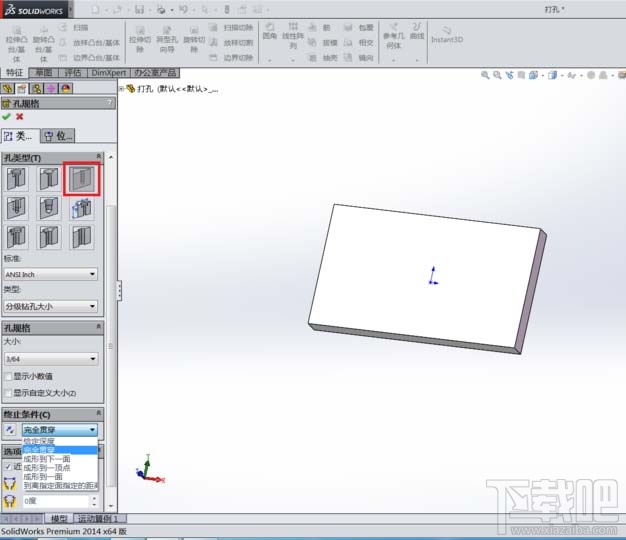Click the 线性阵列 linear pattern tool
Screen dimensions: 626x540
(x=293, y=36)
